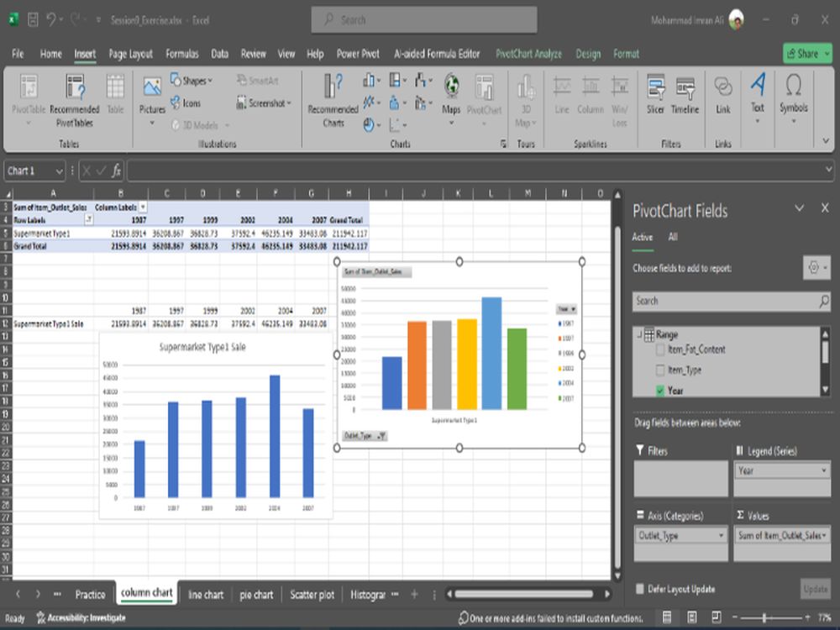Insert scatter or bubble chart icon
This screenshot has height=630, width=840.
coord(397,125)
